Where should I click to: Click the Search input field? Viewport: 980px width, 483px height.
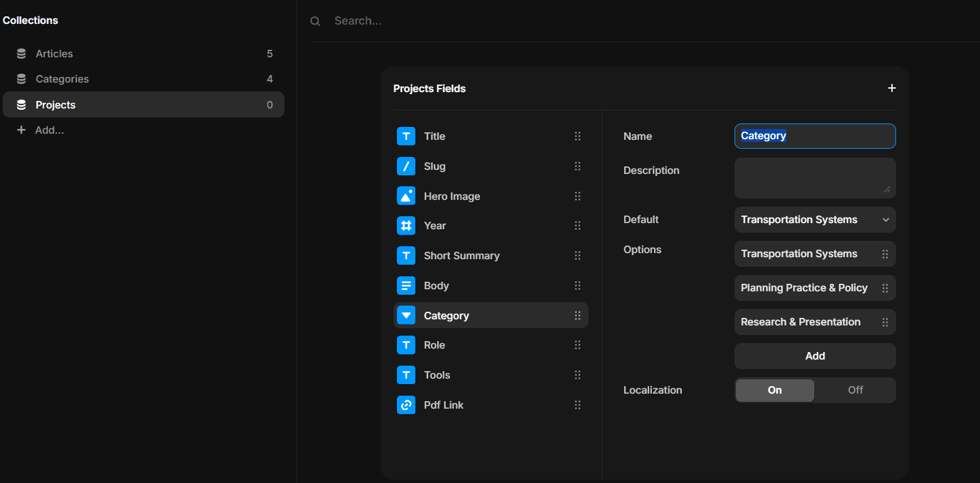(x=614, y=21)
